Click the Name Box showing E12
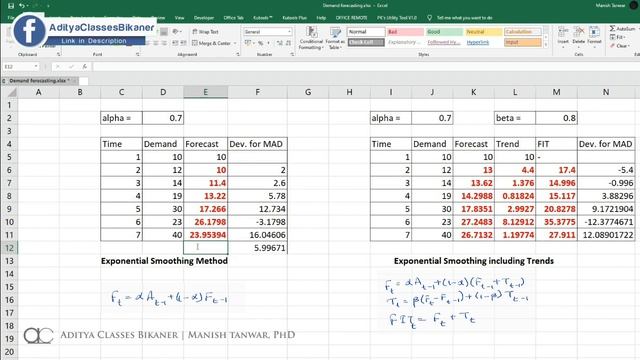This screenshot has height=360, width=640. pyautogui.click(x=18, y=67)
